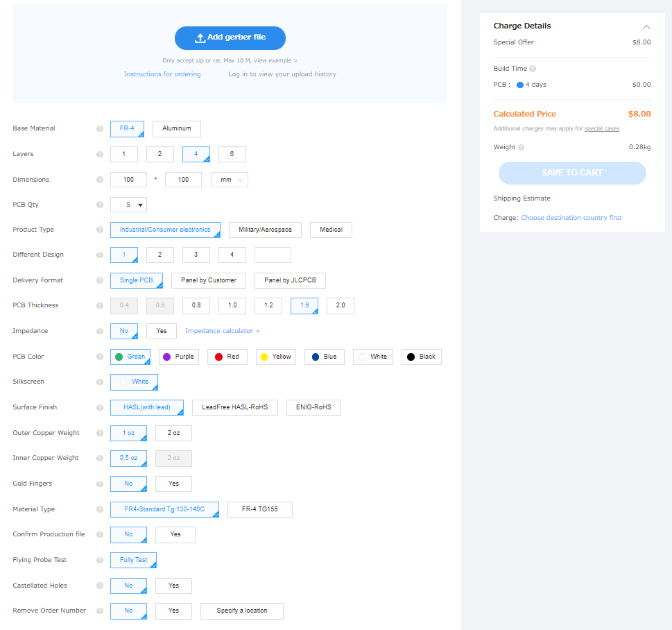The width and height of the screenshot is (672, 630).
Task: Click the PCB Color help icon
Action: 100,357
